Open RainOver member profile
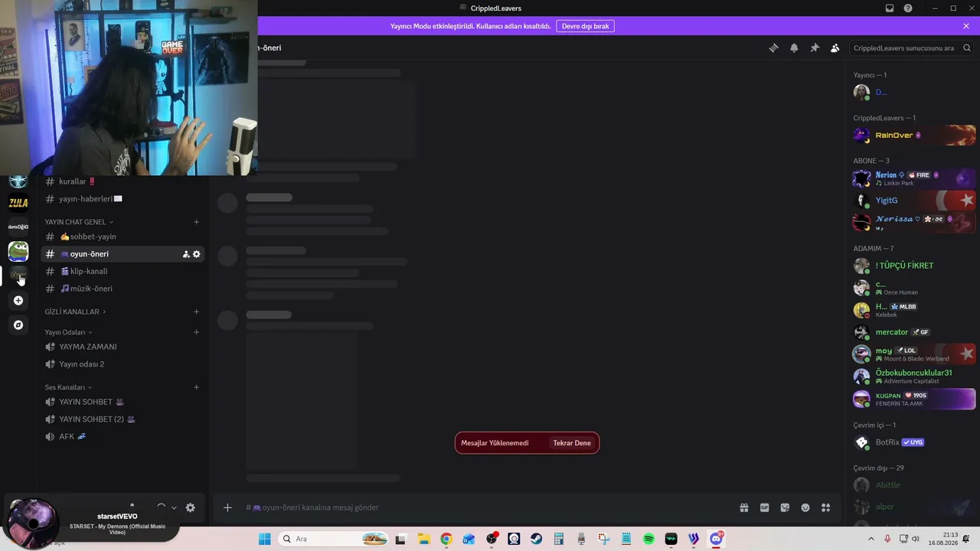980x551 pixels. click(x=914, y=135)
